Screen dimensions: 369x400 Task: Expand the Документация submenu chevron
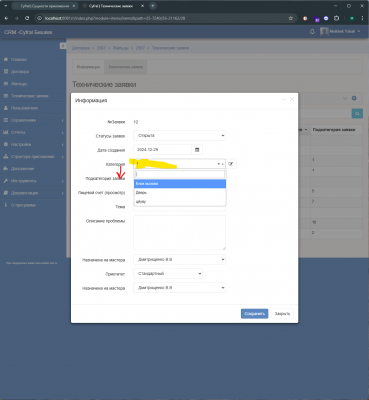(63, 193)
